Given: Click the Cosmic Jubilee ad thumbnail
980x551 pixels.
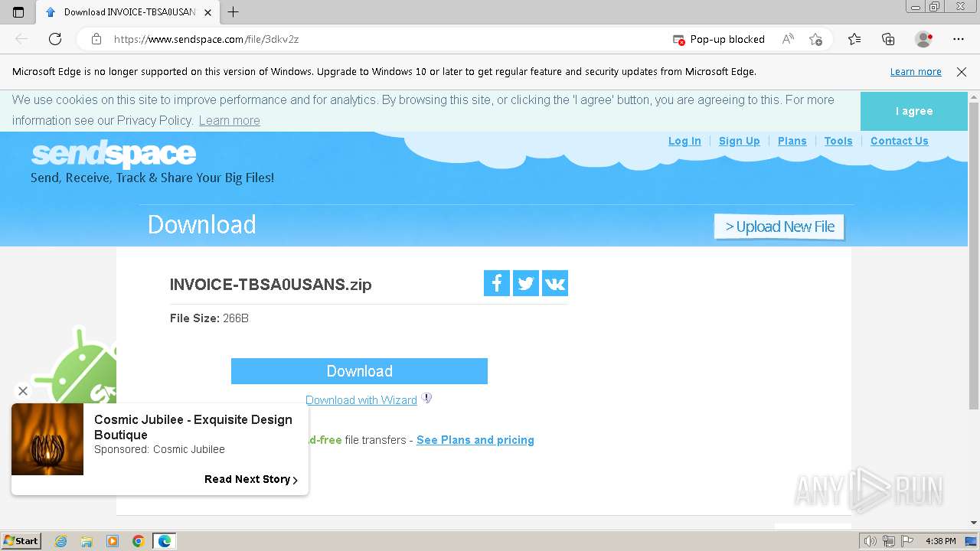Looking at the screenshot, I should click(47, 439).
